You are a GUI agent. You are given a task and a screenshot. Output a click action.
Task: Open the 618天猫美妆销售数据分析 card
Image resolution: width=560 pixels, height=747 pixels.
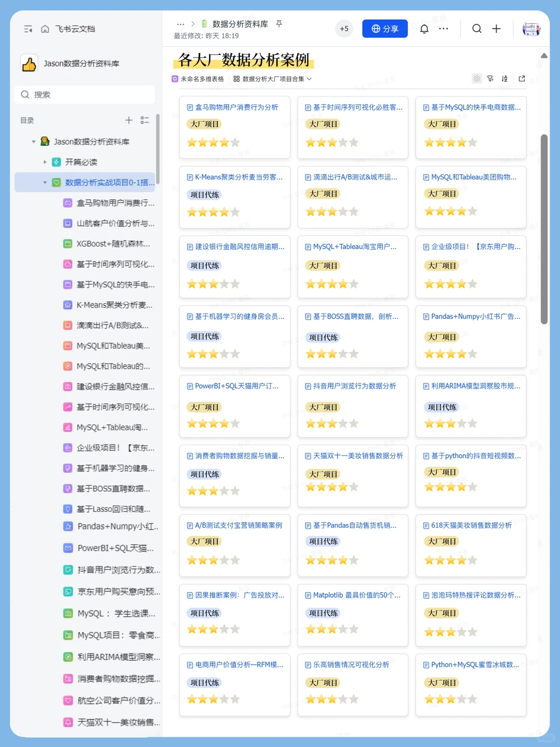coord(471,546)
